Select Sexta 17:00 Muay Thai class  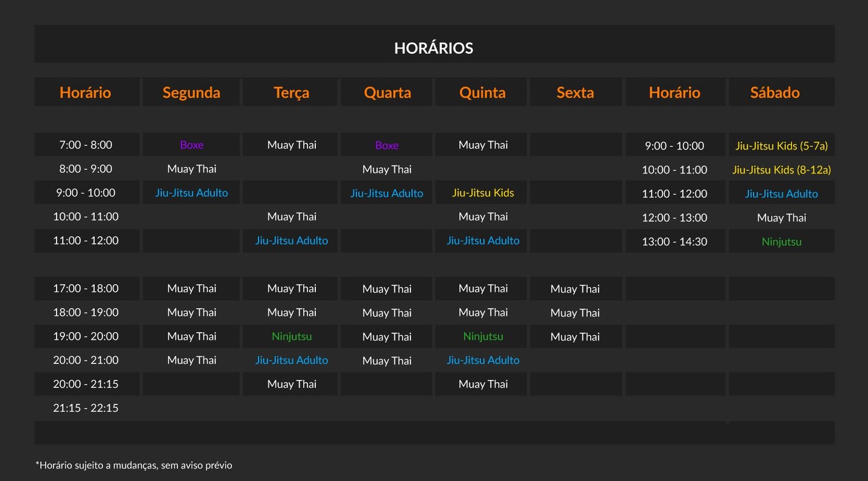point(575,289)
